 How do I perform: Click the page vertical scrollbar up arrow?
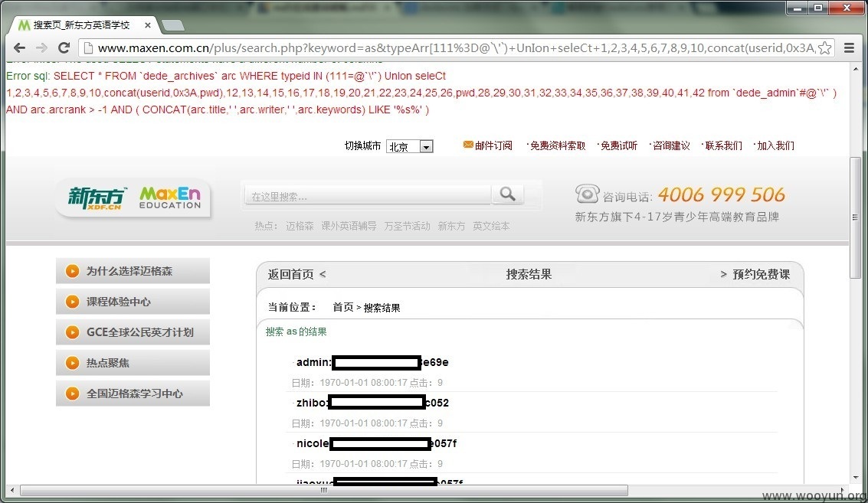856,69
